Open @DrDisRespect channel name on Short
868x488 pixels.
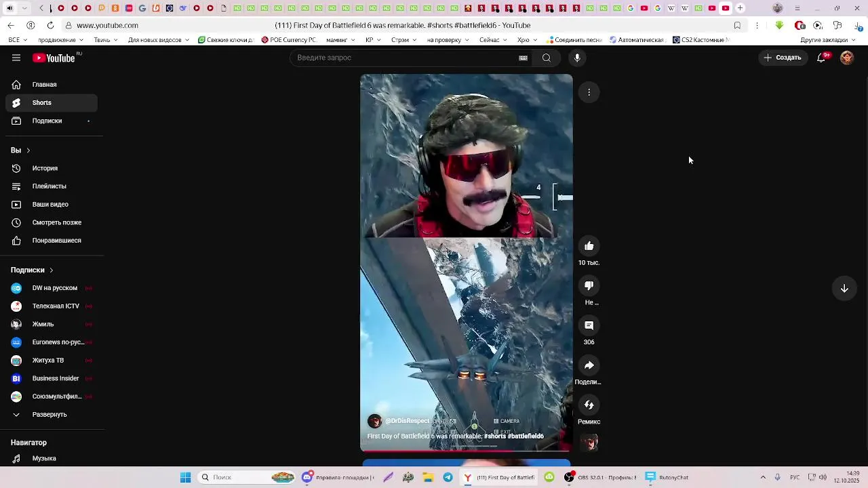click(408, 421)
